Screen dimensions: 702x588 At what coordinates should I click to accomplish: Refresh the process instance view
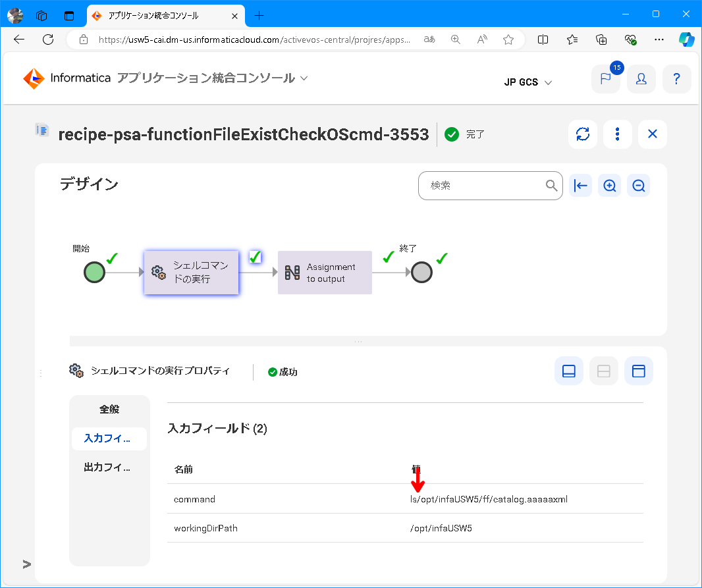pos(582,134)
